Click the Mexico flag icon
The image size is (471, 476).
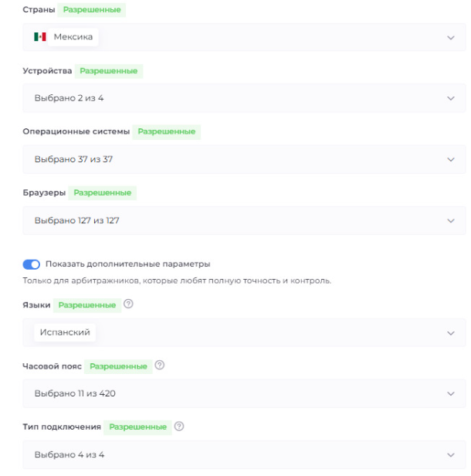pos(40,37)
